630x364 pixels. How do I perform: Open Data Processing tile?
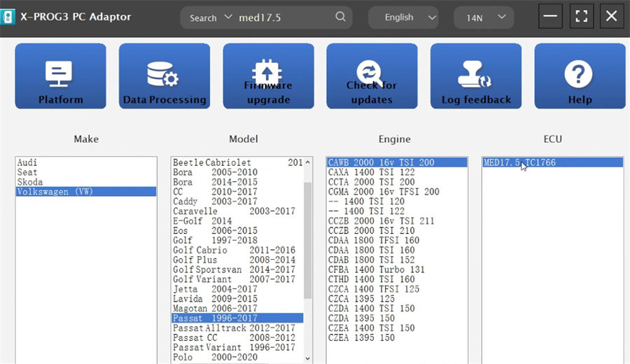164,76
